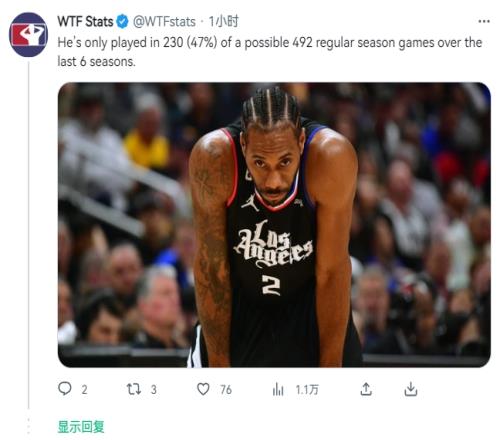
Task: Click the repost count 3
Action: point(154,389)
